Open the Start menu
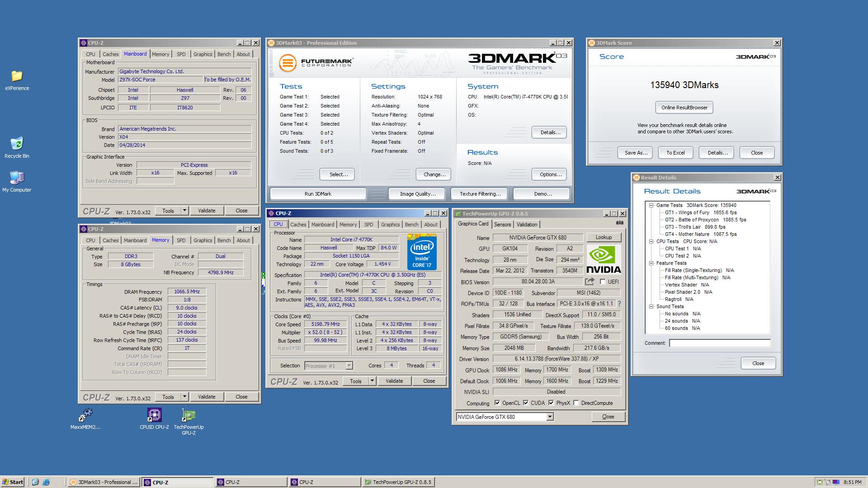868x488 pixels. [13, 482]
